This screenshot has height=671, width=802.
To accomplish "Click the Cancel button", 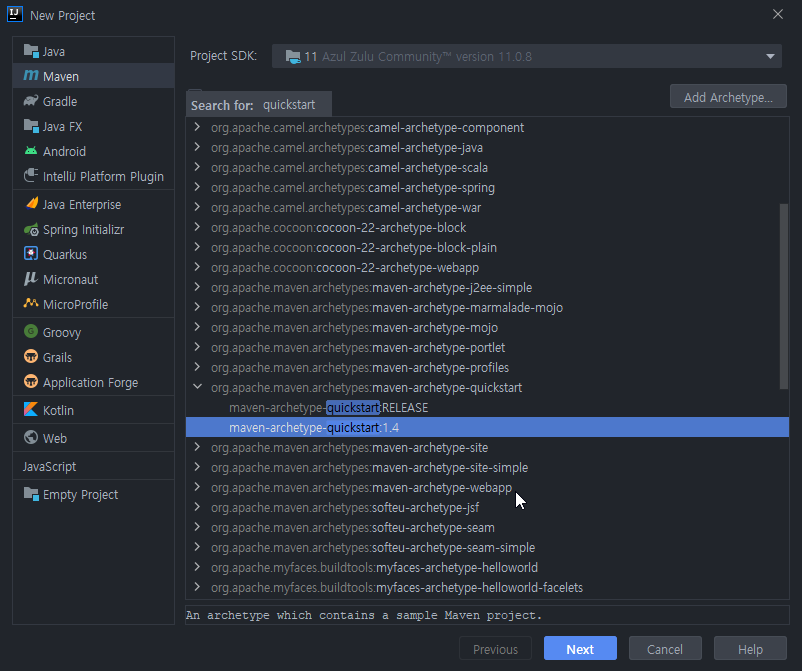I will [665, 649].
